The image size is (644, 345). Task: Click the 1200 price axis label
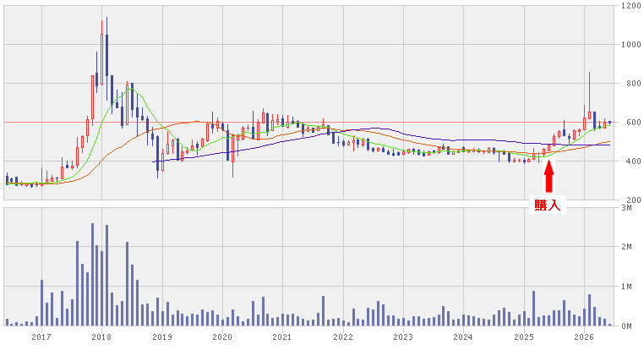[631, 6]
